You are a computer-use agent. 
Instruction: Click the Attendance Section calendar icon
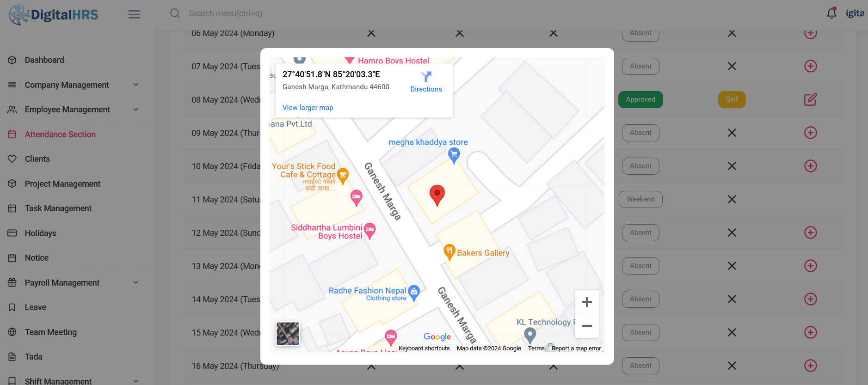[12, 134]
